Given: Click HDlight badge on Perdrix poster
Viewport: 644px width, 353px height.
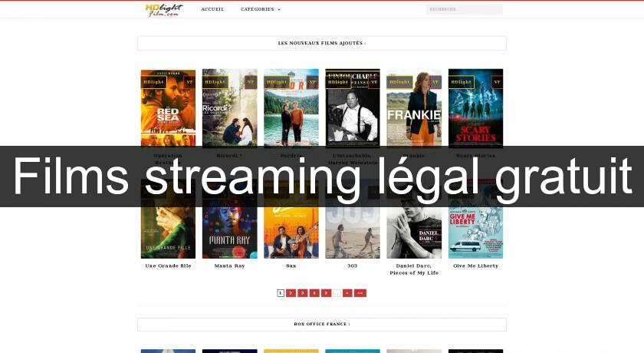Looking at the screenshot, I should pos(277,82).
